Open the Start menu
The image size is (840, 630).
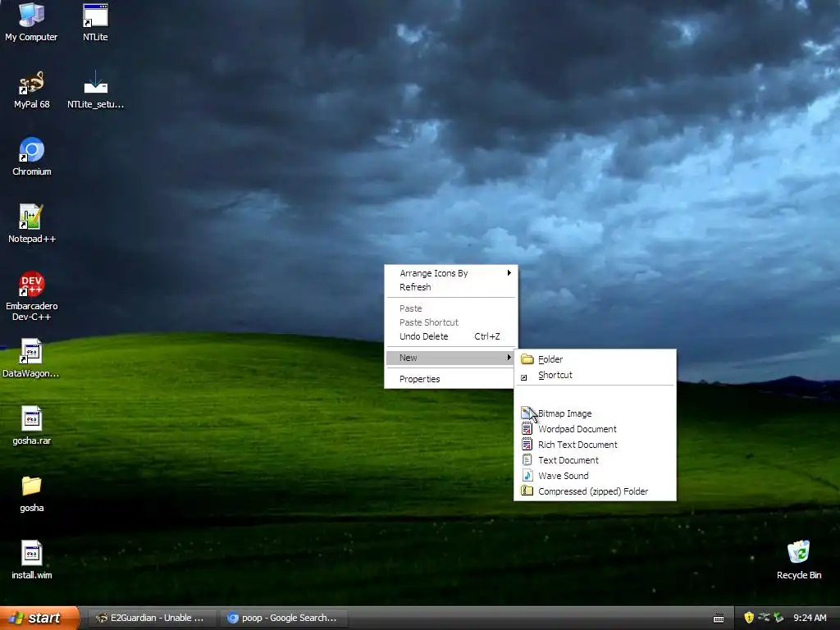pos(39,618)
